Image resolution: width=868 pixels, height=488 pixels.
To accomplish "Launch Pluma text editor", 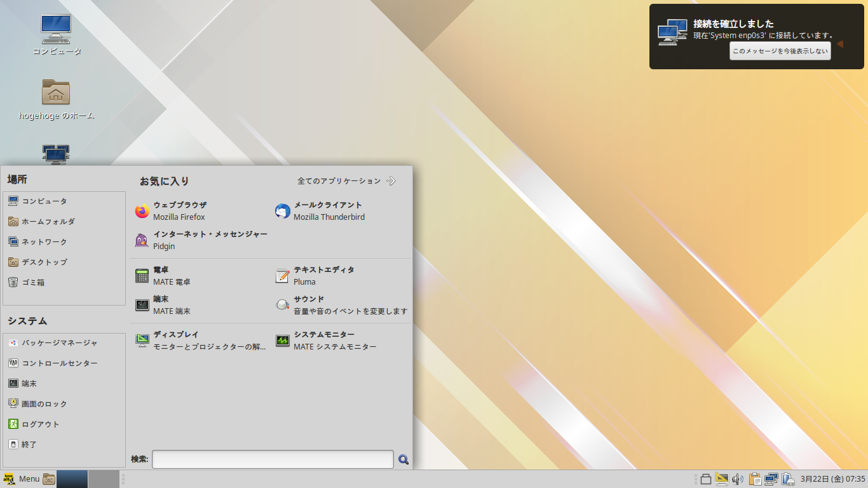I will 315,276.
